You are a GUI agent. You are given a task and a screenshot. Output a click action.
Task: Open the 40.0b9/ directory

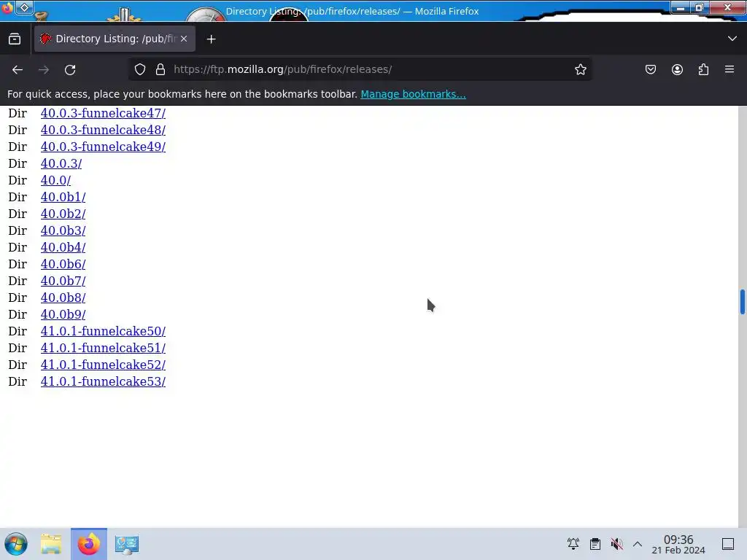tap(63, 314)
